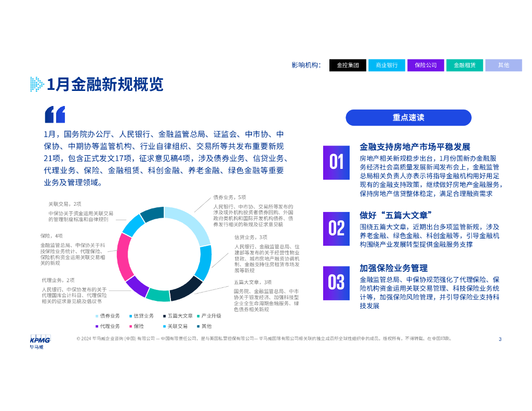Click the chart label 信贷业务，3项

click(x=251, y=237)
